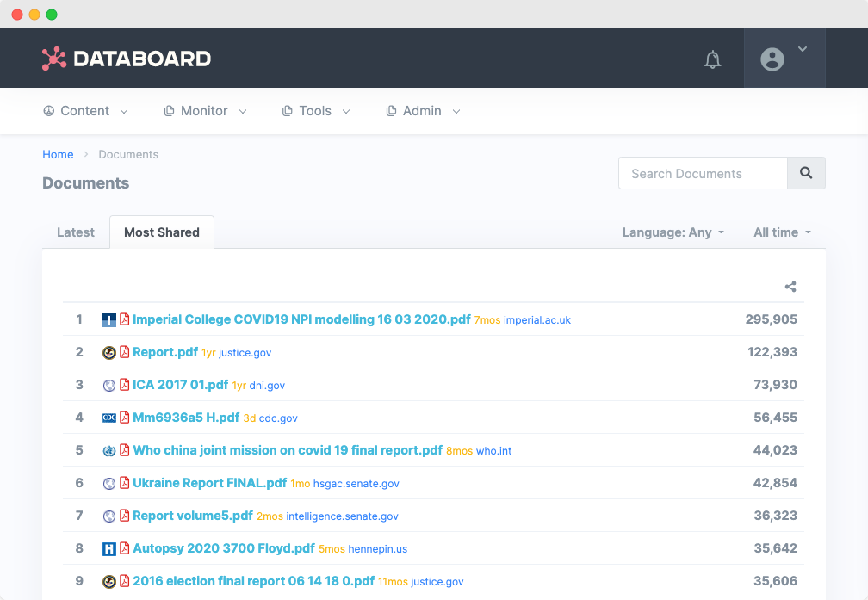Click justice.gov link next to Report.pdf
This screenshot has width=868, height=600.
[x=245, y=353]
